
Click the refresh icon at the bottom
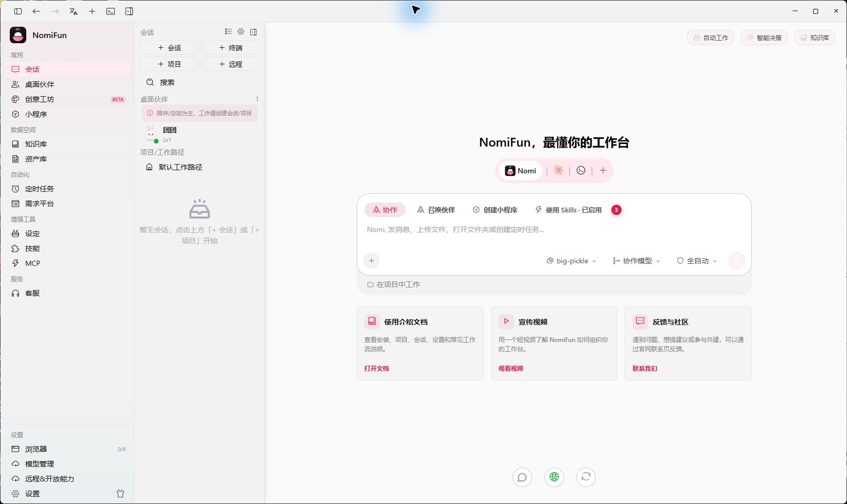tap(586, 477)
